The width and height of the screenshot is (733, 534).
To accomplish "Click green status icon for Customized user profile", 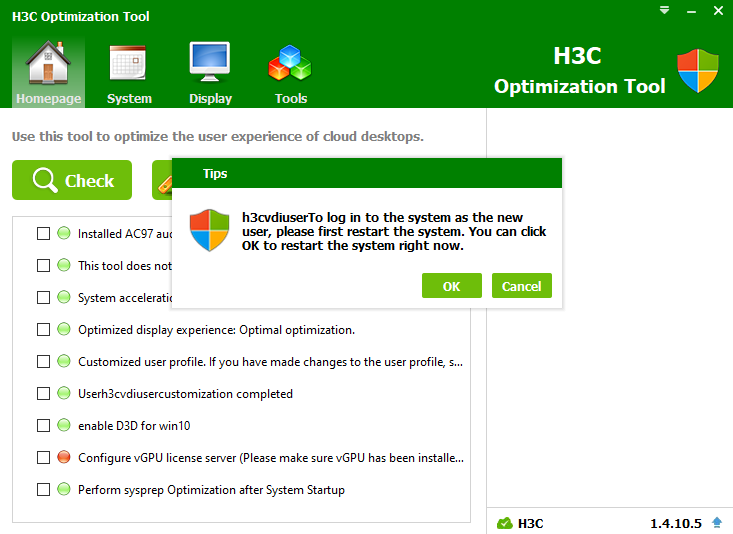I will click(64, 361).
